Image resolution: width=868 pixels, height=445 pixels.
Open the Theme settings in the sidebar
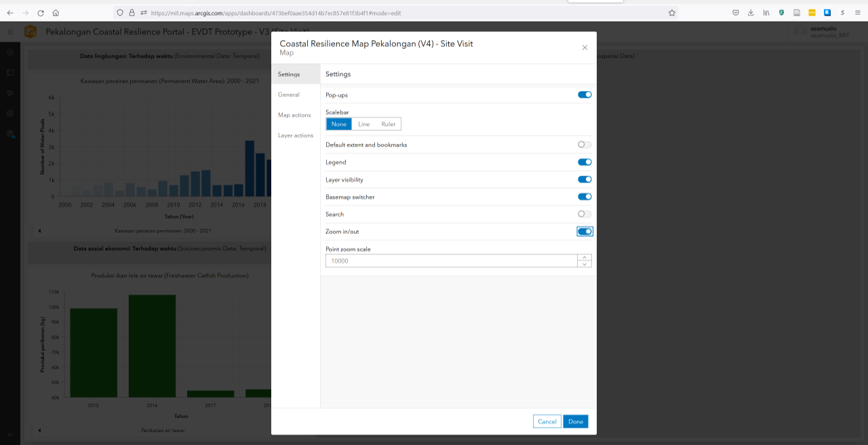pos(9,92)
